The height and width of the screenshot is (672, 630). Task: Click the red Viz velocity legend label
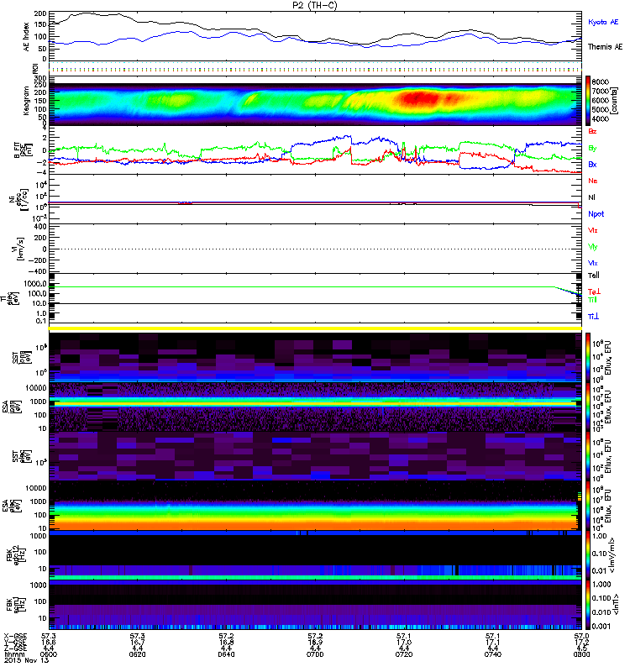(x=593, y=230)
